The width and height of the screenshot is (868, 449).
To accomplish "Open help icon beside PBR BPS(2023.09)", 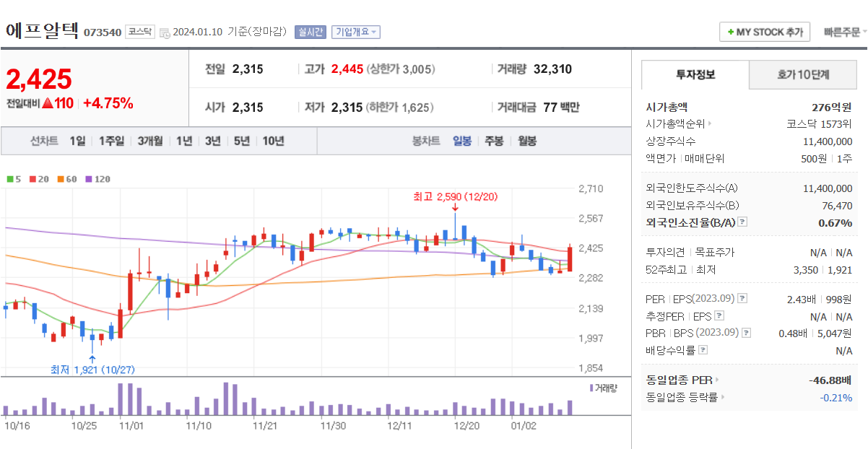I will click(x=747, y=333).
